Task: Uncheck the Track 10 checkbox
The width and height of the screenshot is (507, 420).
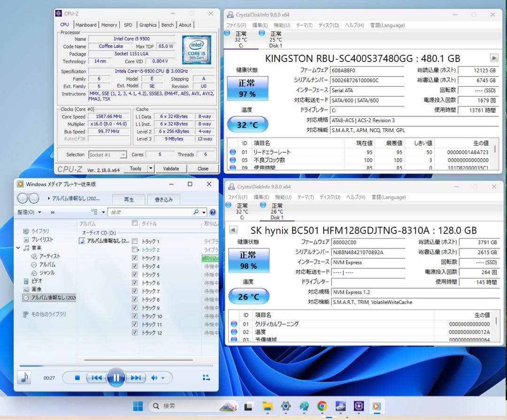Action: (x=135, y=316)
